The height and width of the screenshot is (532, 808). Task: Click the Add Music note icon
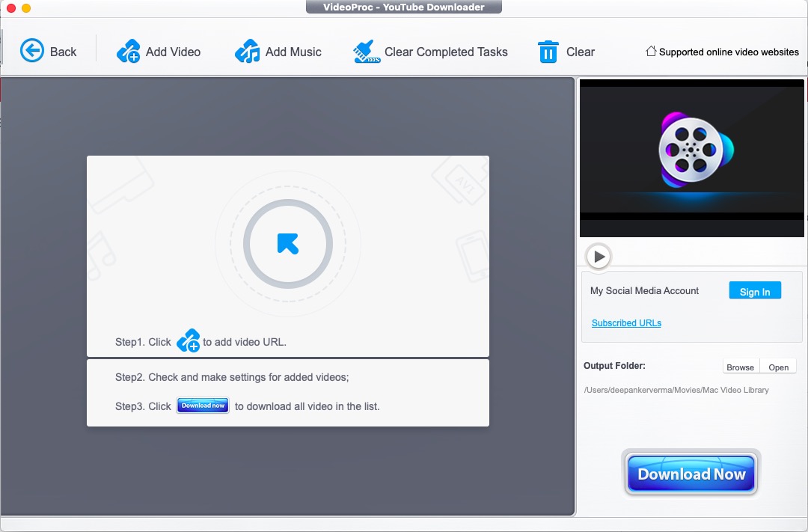coord(247,52)
